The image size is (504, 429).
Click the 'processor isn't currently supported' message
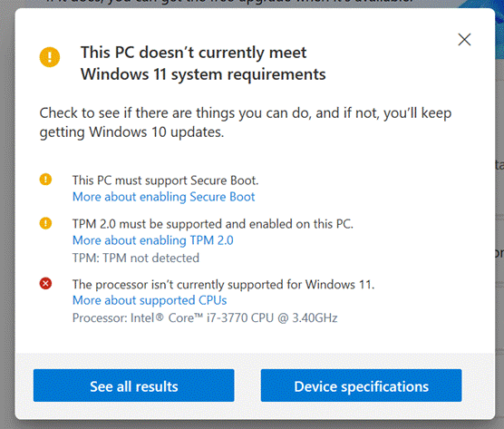pyautogui.click(x=223, y=285)
